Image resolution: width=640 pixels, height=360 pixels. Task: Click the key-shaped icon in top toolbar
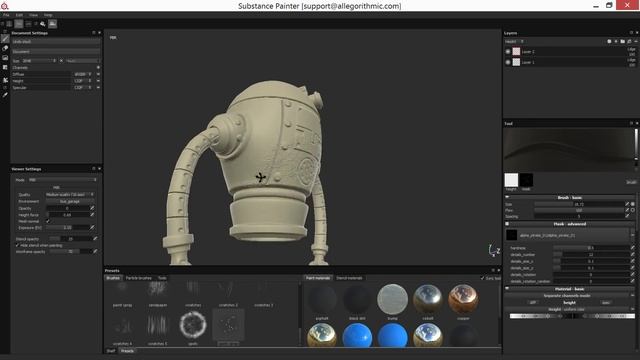(42, 24)
